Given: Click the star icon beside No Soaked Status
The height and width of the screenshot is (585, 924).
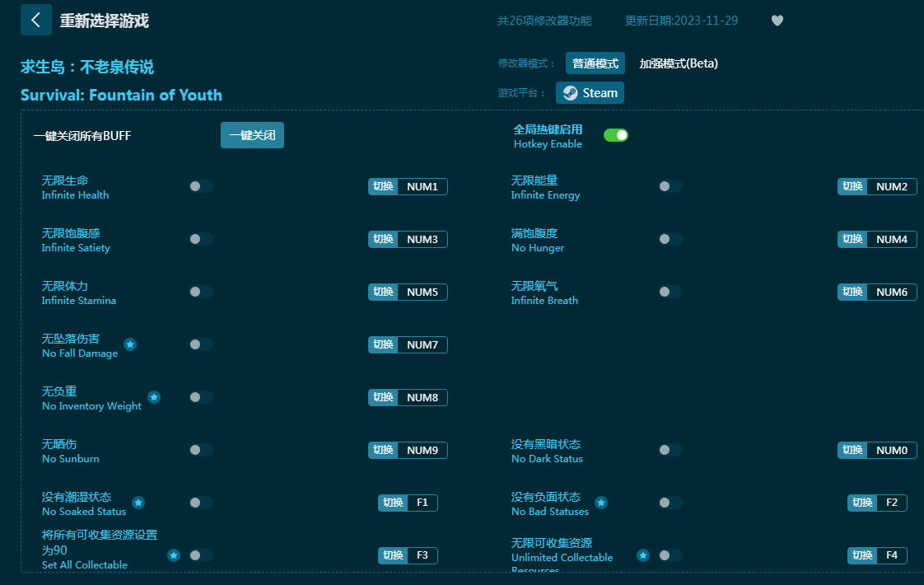Looking at the screenshot, I should click(138, 503).
